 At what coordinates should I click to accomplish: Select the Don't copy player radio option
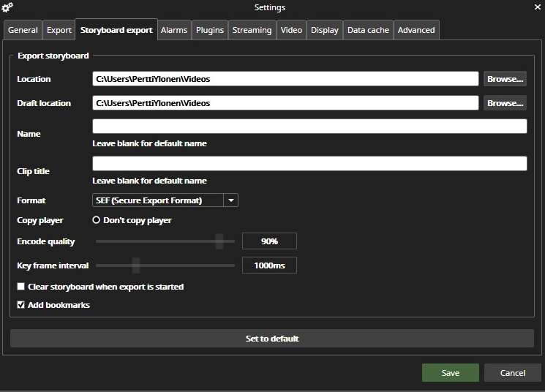point(96,220)
